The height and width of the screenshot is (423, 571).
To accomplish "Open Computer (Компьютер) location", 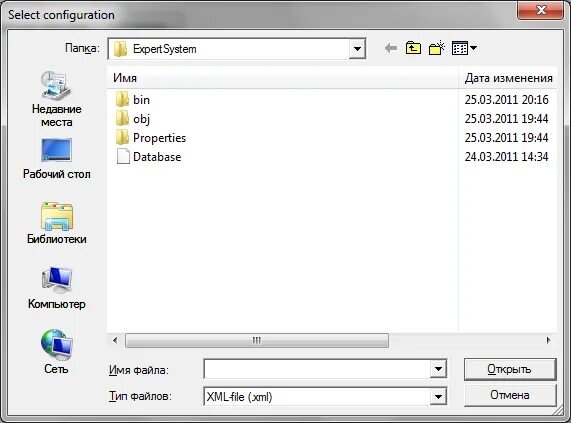I will coord(56,288).
